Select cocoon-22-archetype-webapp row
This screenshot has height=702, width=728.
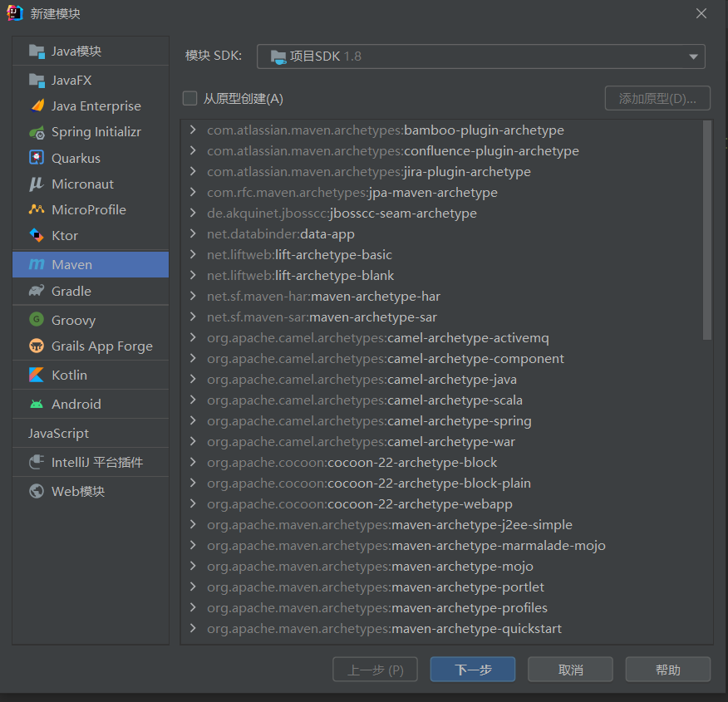[442, 504]
